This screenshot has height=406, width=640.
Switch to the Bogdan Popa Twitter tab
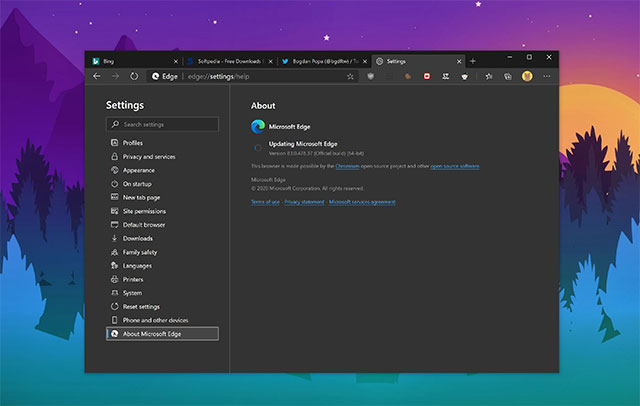(324, 61)
